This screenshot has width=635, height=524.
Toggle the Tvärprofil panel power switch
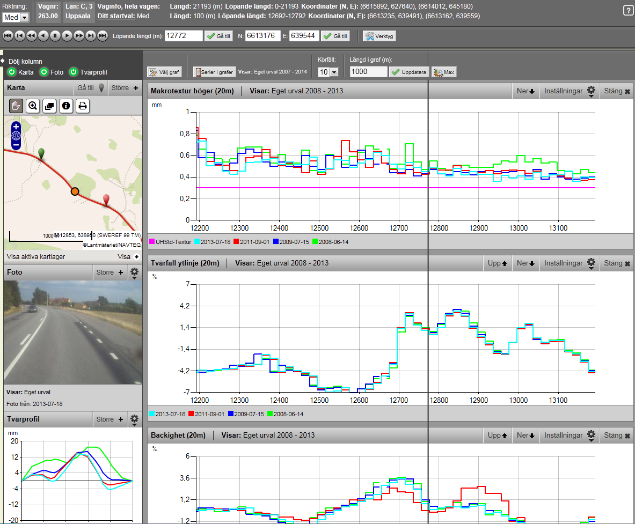73,72
